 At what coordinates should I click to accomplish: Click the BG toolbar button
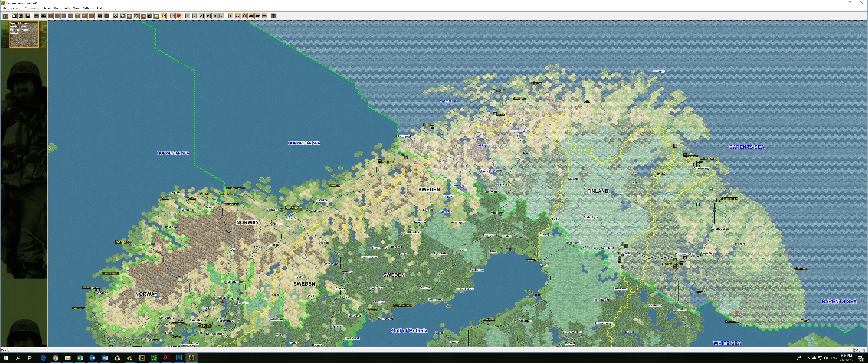point(237,16)
